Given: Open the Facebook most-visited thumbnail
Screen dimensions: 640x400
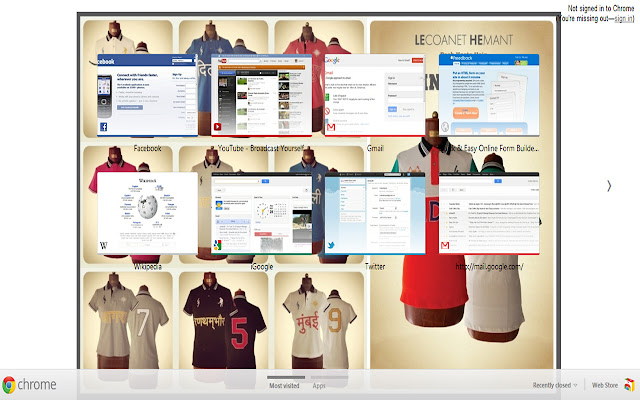Looking at the screenshot, I should pyautogui.click(x=147, y=95).
